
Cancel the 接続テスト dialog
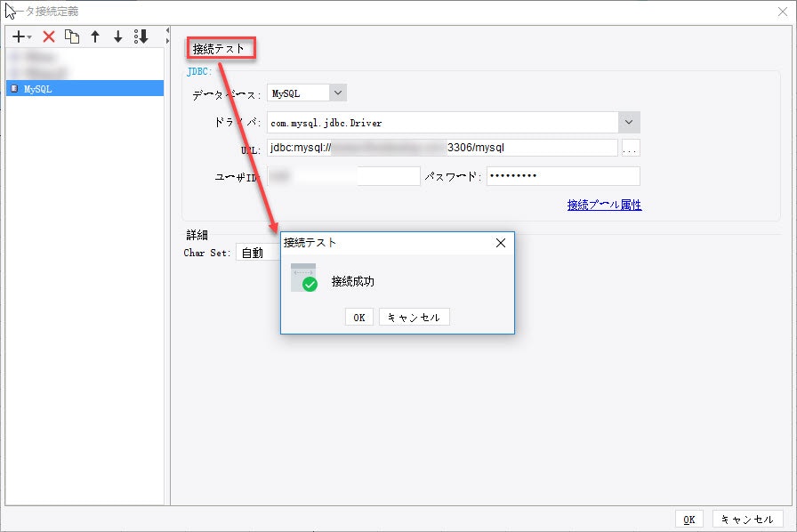[414, 316]
